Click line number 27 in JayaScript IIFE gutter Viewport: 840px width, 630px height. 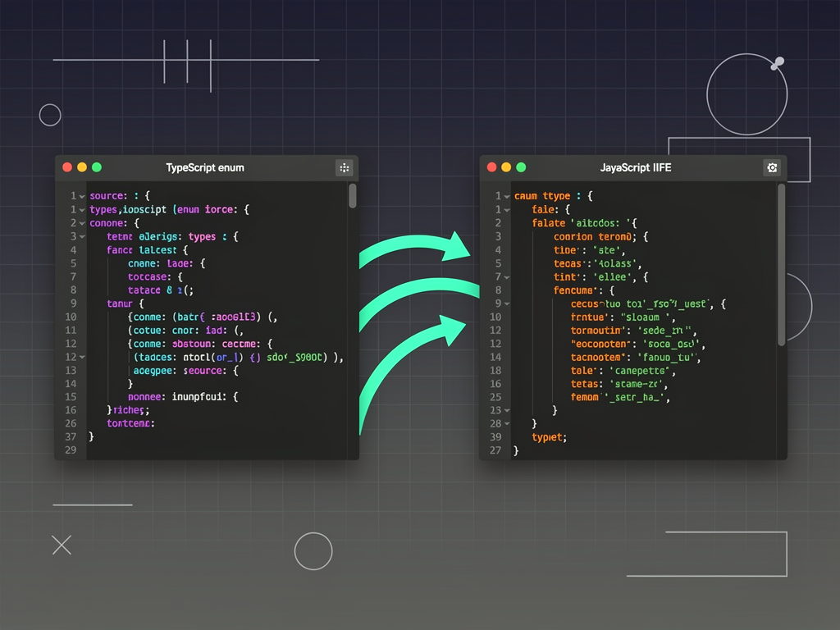click(x=495, y=450)
